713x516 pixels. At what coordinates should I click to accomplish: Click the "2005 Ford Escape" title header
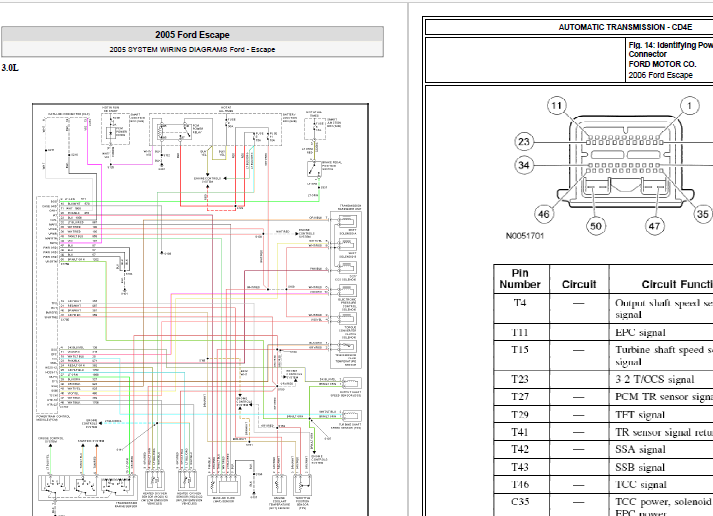tap(192, 35)
